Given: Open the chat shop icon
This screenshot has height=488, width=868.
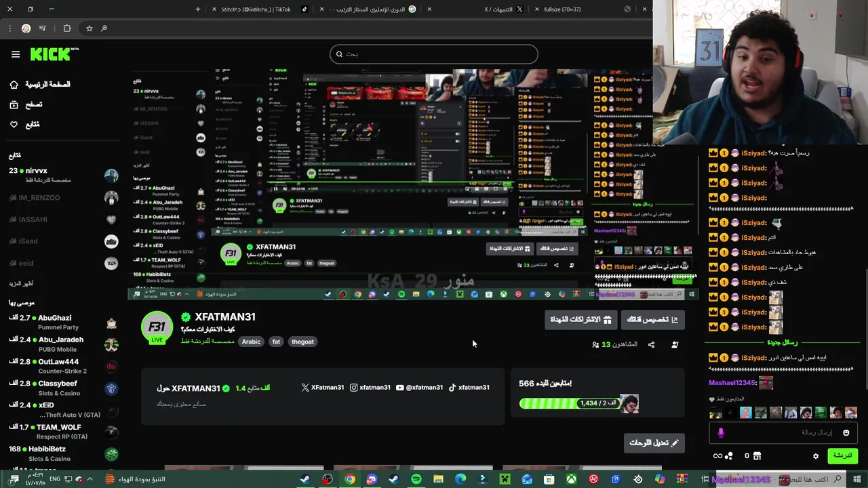Looking at the screenshot, I should [x=757, y=456].
